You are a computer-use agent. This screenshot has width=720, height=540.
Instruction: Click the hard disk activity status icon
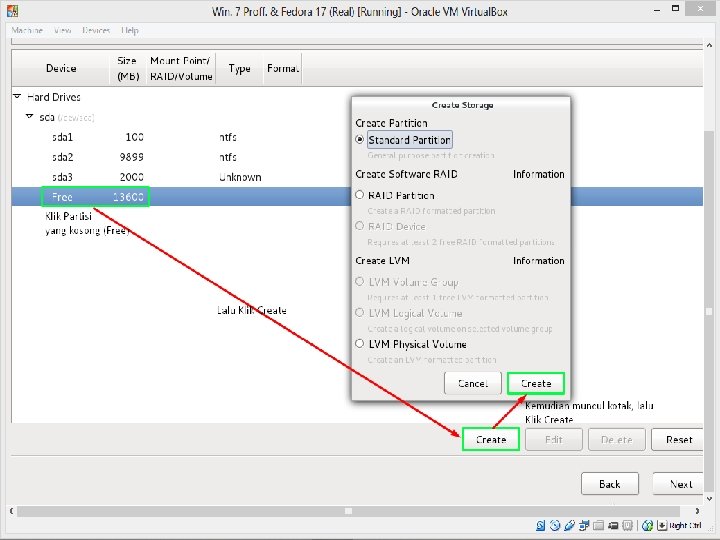[541, 525]
